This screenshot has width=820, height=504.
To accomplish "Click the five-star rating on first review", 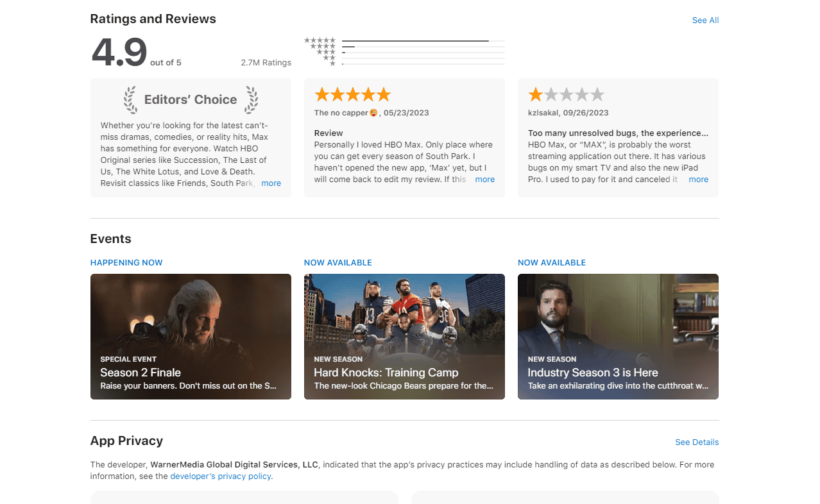I will [x=352, y=95].
